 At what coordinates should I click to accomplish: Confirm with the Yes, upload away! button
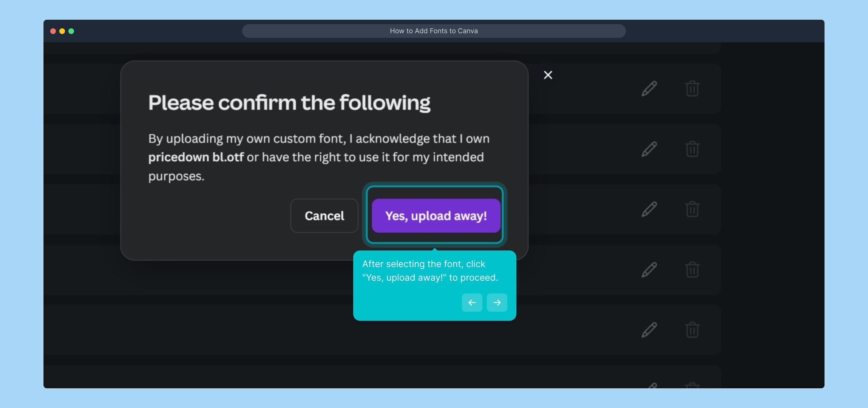(434, 215)
